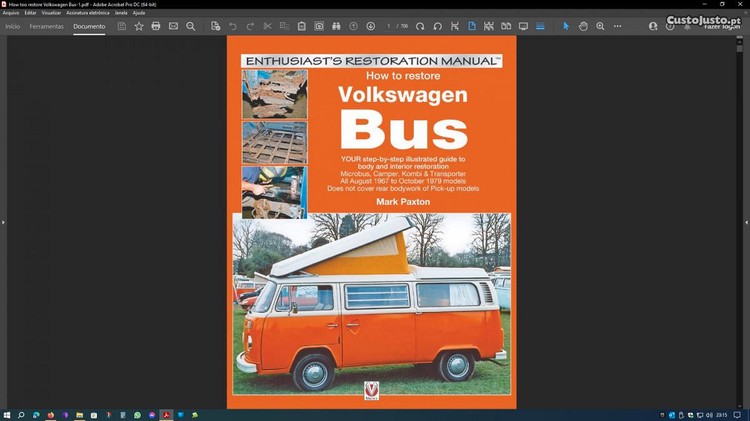Open the search magnifier tool
This screenshot has height=421, width=750.
(x=191, y=26)
